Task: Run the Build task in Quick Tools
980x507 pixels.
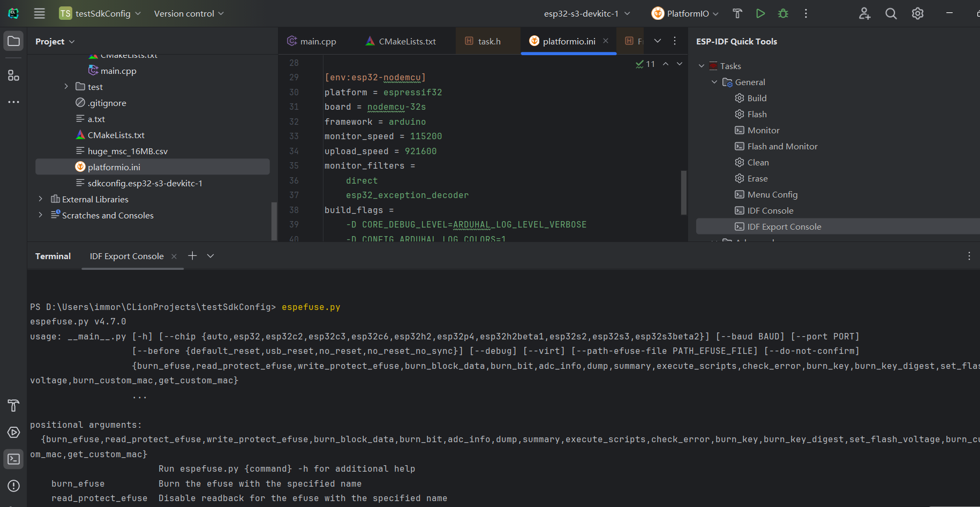Action: [x=751, y=98]
